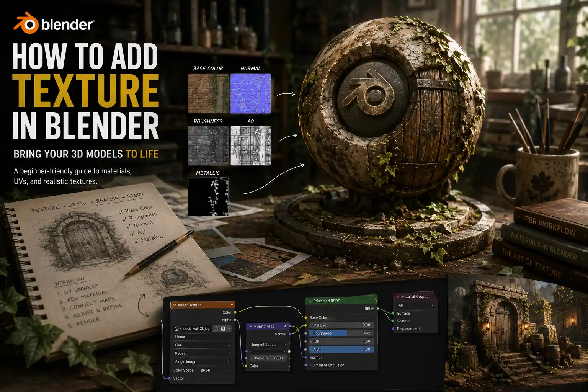Click the Principled BSDF Normal input socket
The height and width of the screenshot is (392, 588).
click(x=305, y=358)
